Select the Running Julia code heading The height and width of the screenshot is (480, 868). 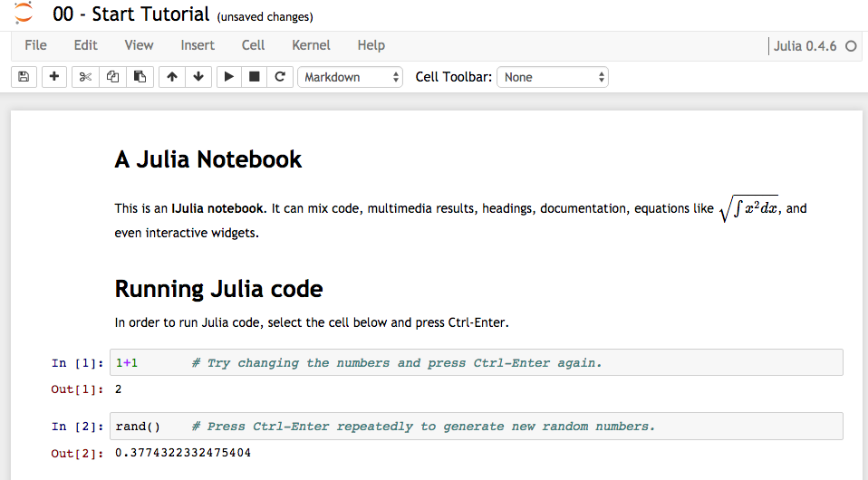[218, 289]
